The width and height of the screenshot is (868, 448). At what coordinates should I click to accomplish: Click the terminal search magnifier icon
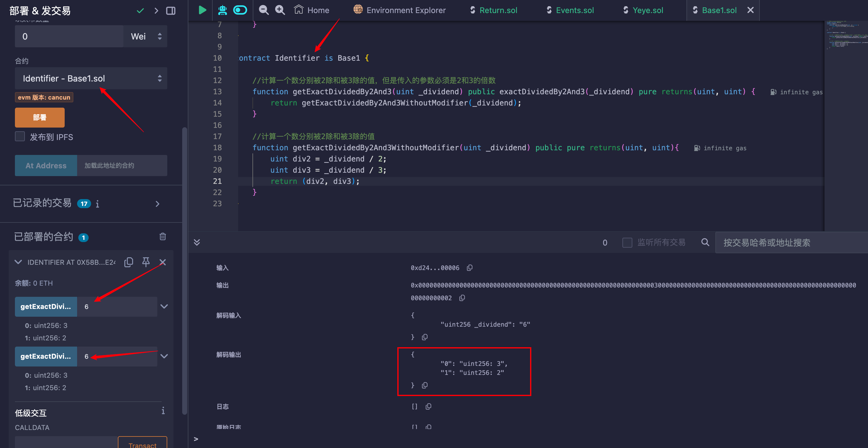click(705, 242)
